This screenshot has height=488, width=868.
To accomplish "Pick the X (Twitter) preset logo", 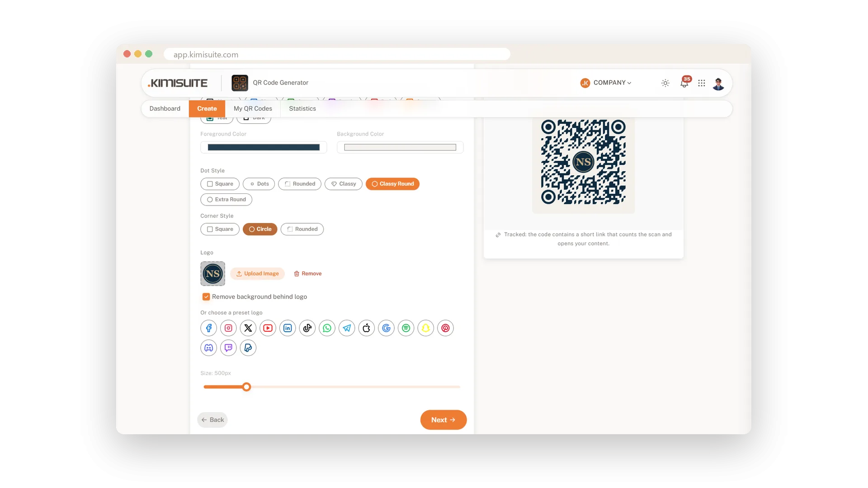I will (248, 328).
